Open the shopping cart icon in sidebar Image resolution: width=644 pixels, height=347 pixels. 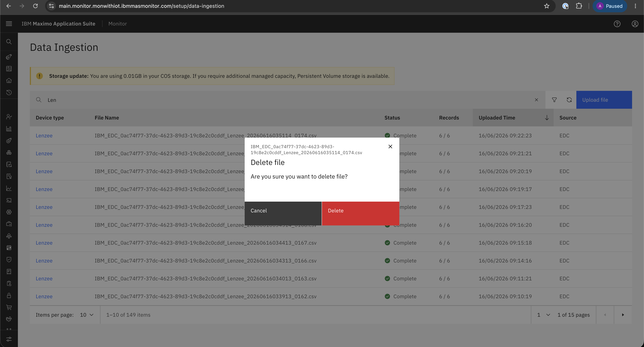(9, 307)
